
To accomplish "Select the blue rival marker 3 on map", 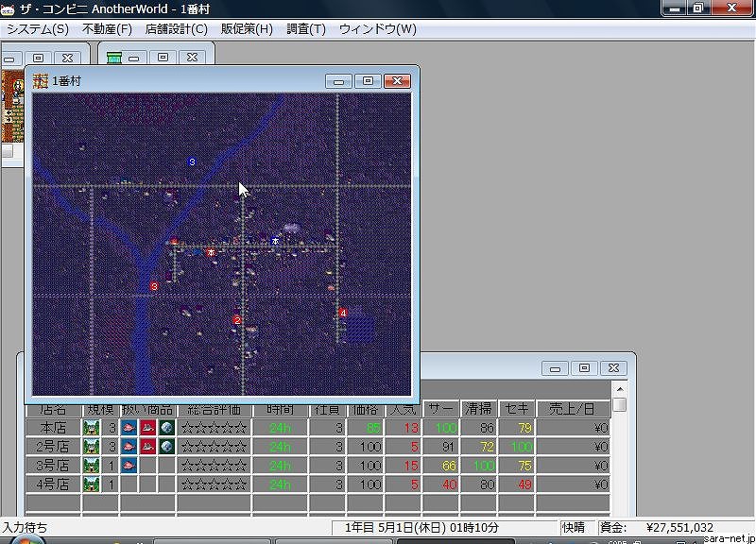I will 192,162.
